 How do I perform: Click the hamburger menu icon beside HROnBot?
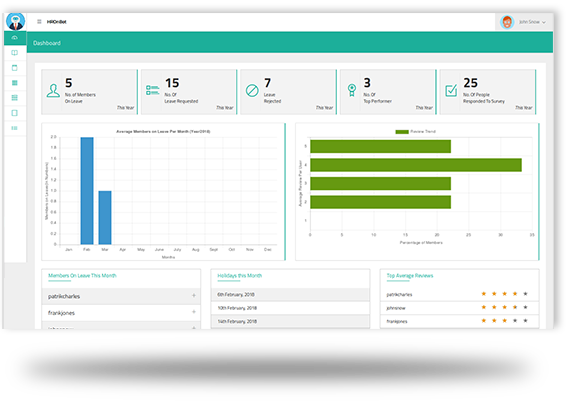(x=39, y=22)
